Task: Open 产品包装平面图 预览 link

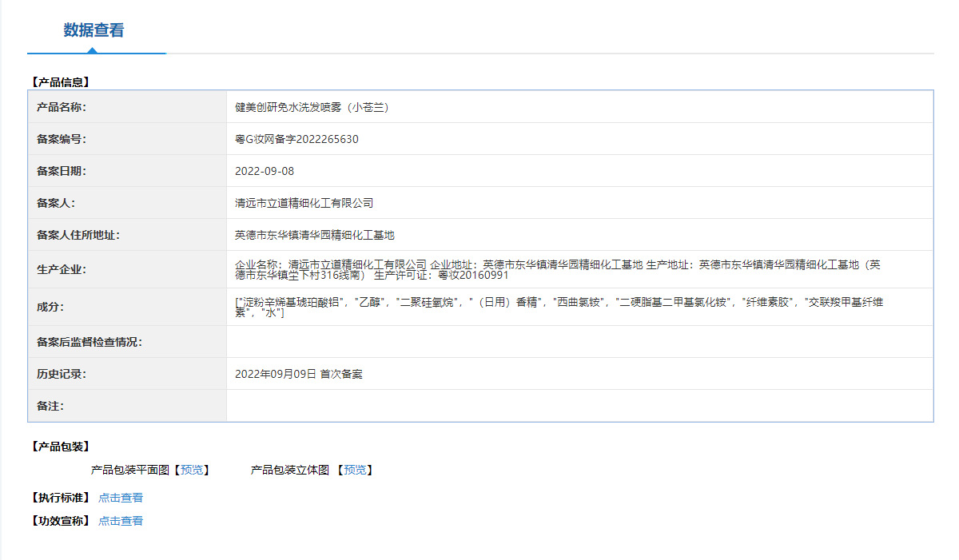Action: coord(192,470)
